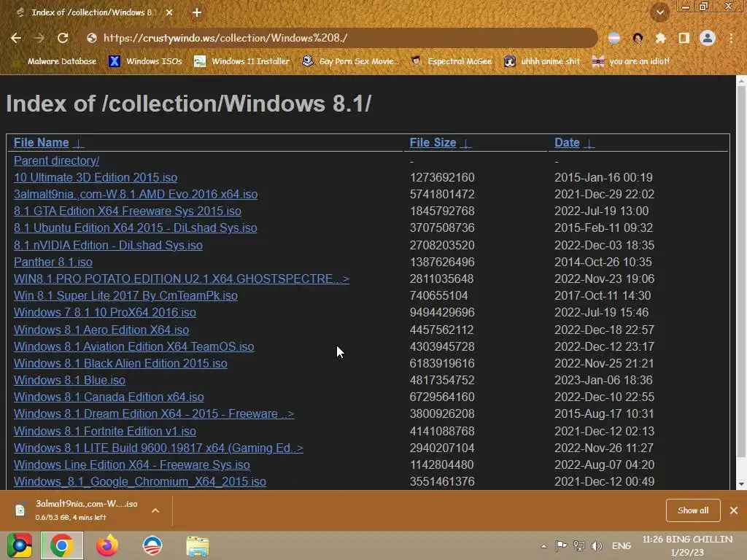Viewport: 747px width, 560px height.
Task: Open 8.1 Ubuntu Edition X64 2015 link
Action: (135, 227)
